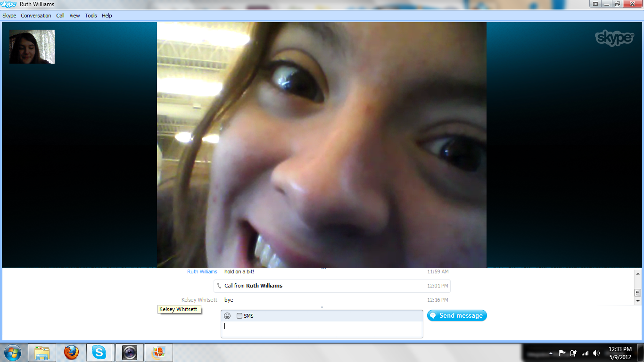This screenshot has width=644, height=362.
Task: Show hidden system tray icons arrow
Action: coord(551,353)
